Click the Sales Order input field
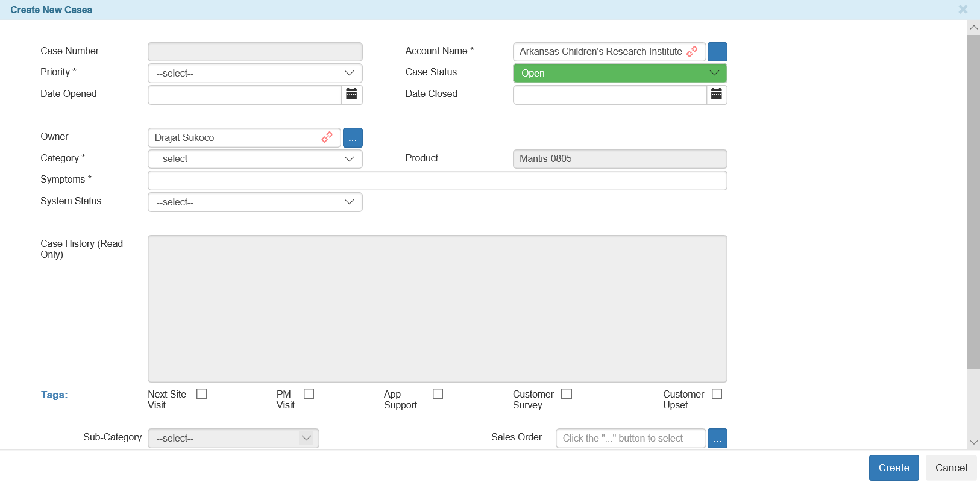 click(x=630, y=439)
